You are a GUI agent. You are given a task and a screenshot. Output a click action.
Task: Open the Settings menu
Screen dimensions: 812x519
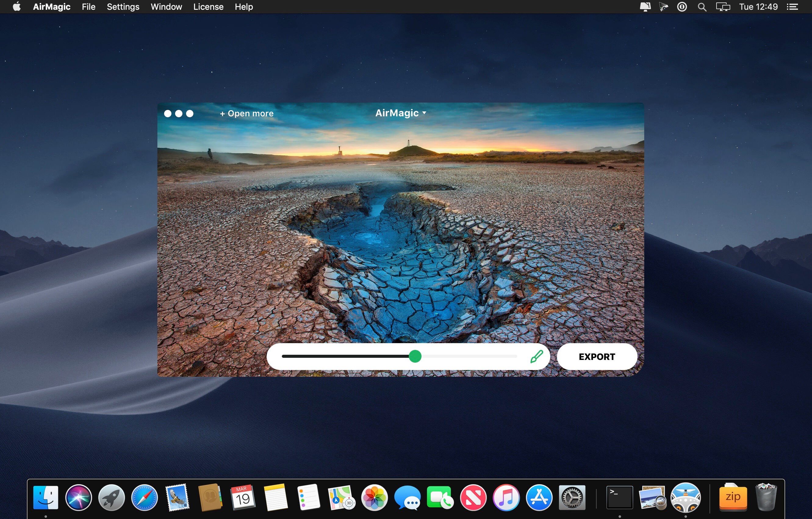(x=123, y=7)
